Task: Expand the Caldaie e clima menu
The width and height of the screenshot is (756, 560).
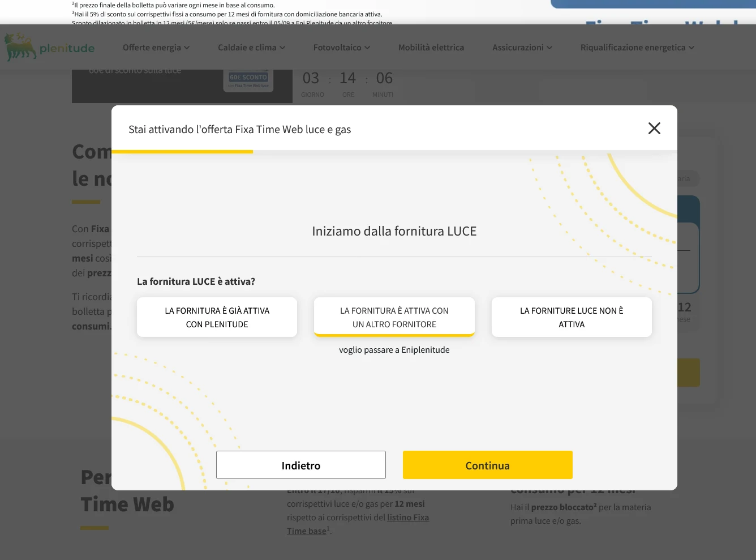Action: 252,48
